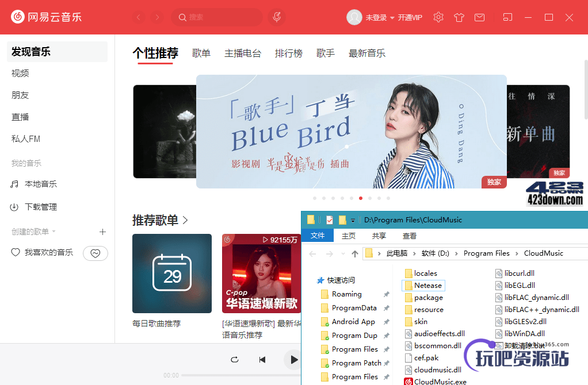Click the search input field
This screenshot has width=588, height=385.
tap(217, 17)
